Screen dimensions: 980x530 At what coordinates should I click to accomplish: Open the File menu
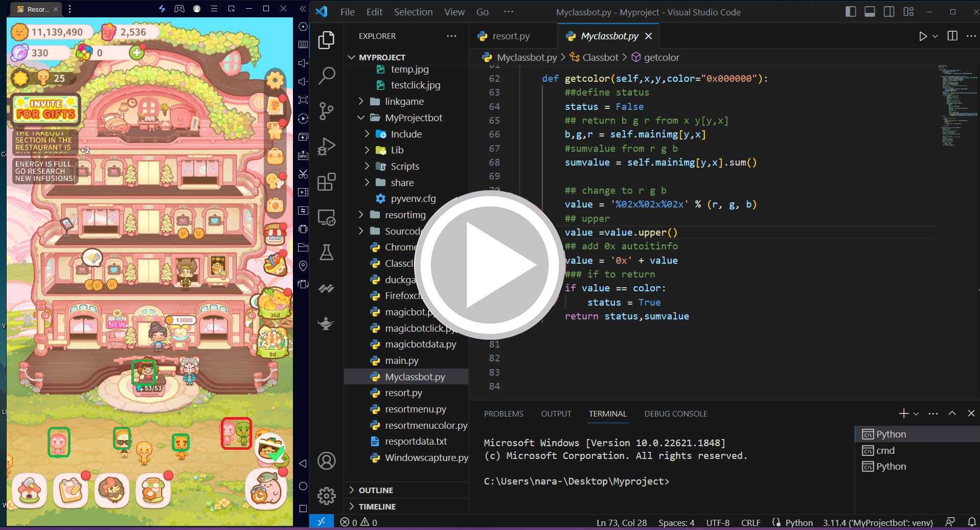tap(347, 12)
